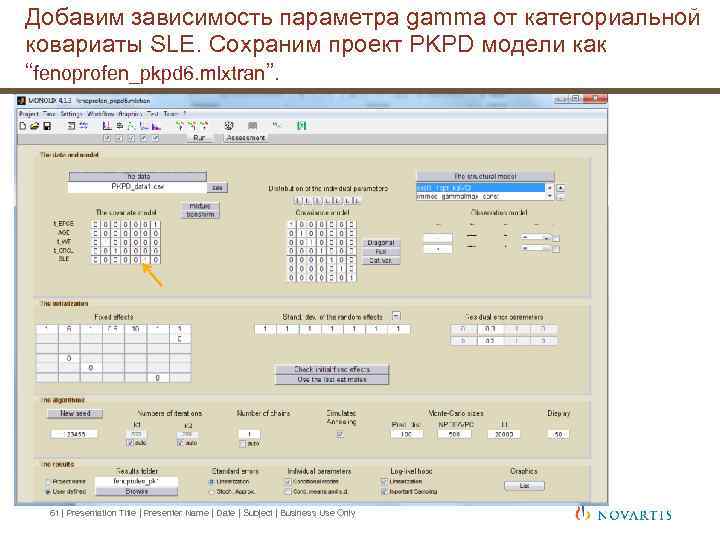Open second observation model dropdown
Image resolution: width=720 pixels, height=540 pixels.
point(535,248)
